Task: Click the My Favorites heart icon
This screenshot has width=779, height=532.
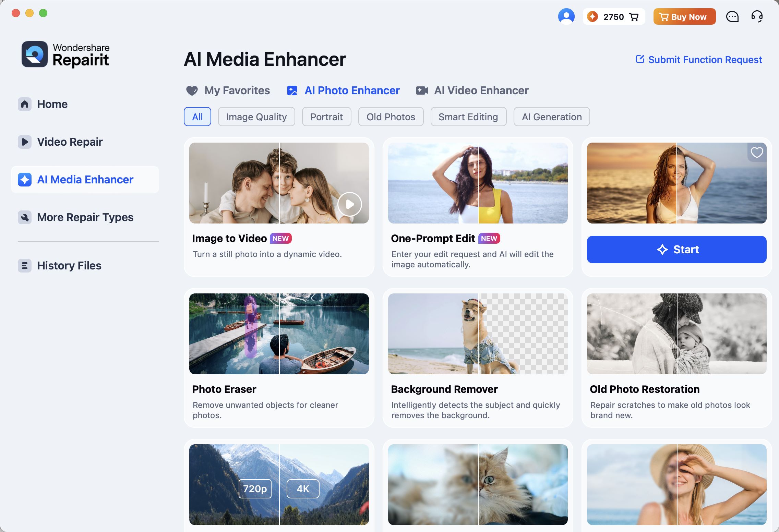Action: pos(192,91)
